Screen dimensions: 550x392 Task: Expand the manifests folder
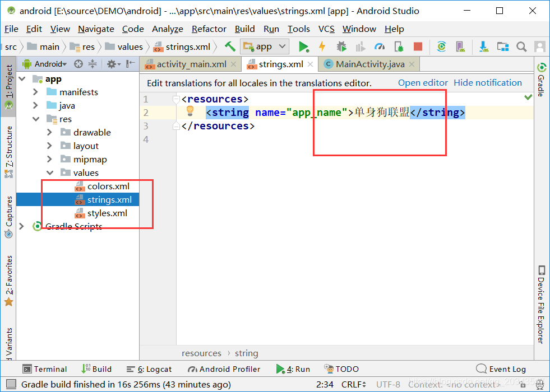(x=35, y=92)
